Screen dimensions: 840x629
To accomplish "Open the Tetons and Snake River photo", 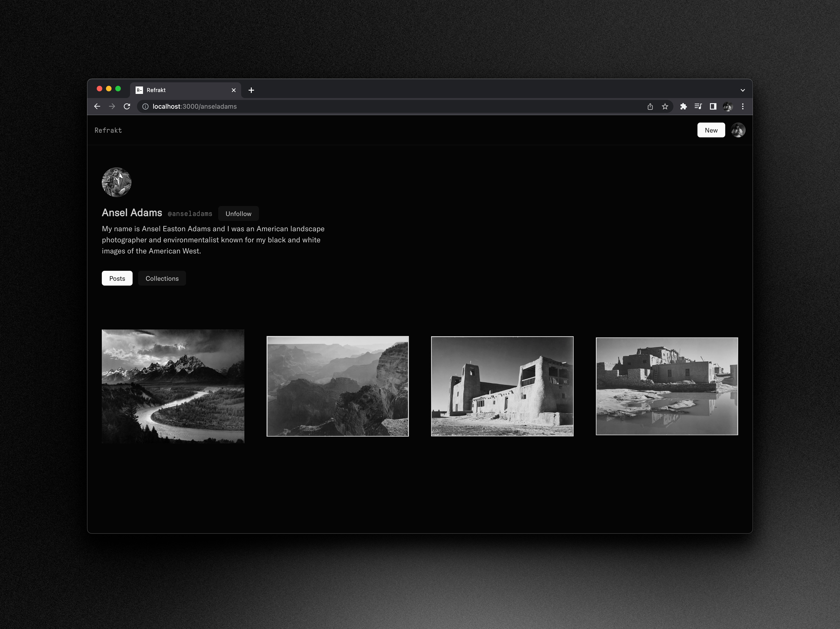I will (173, 386).
